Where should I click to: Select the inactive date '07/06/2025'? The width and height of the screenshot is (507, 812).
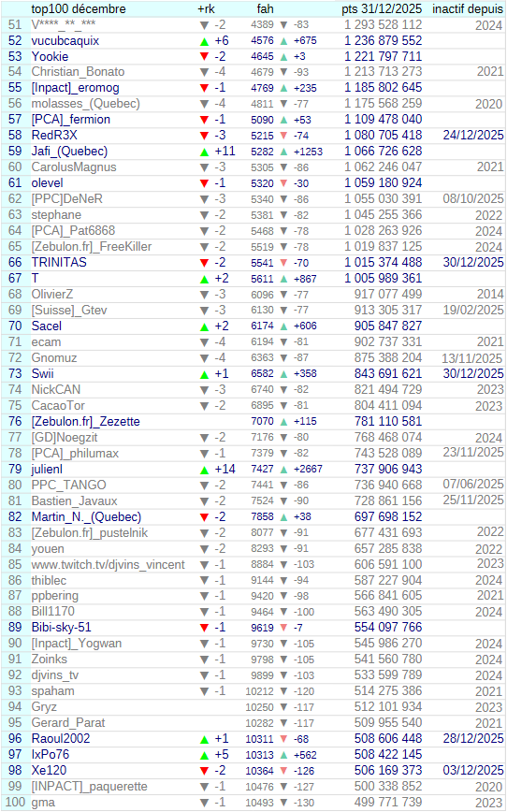click(x=473, y=485)
